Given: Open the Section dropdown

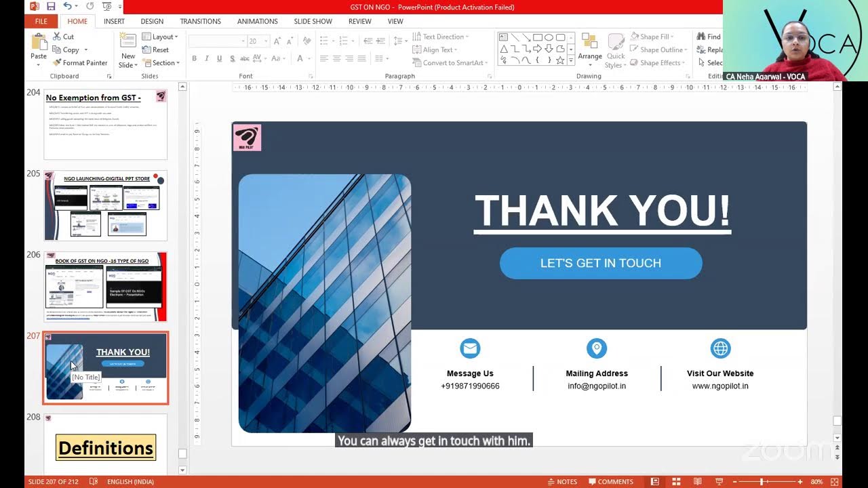Looking at the screenshot, I should pyautogui.click(x=161, y=62).
